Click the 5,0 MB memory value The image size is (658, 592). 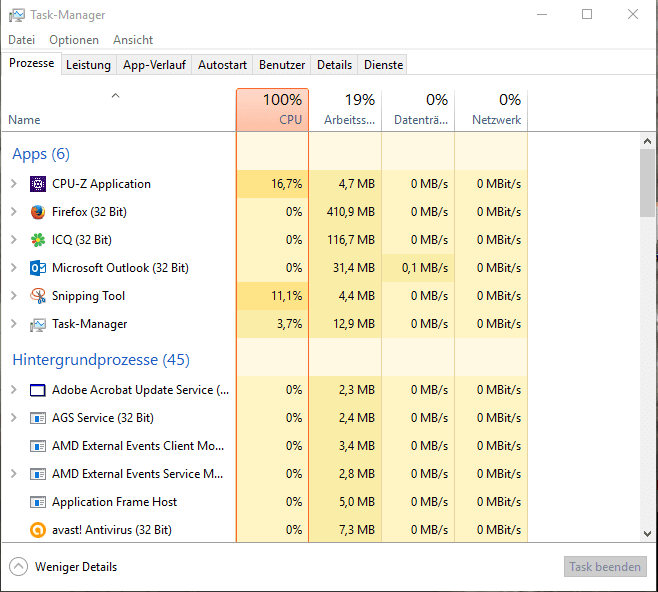(357, 502)
